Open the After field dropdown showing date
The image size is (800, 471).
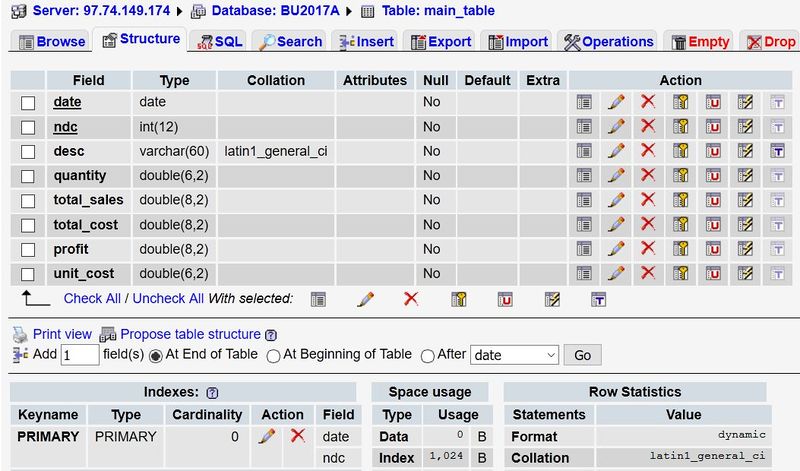[x=513, y=355]
